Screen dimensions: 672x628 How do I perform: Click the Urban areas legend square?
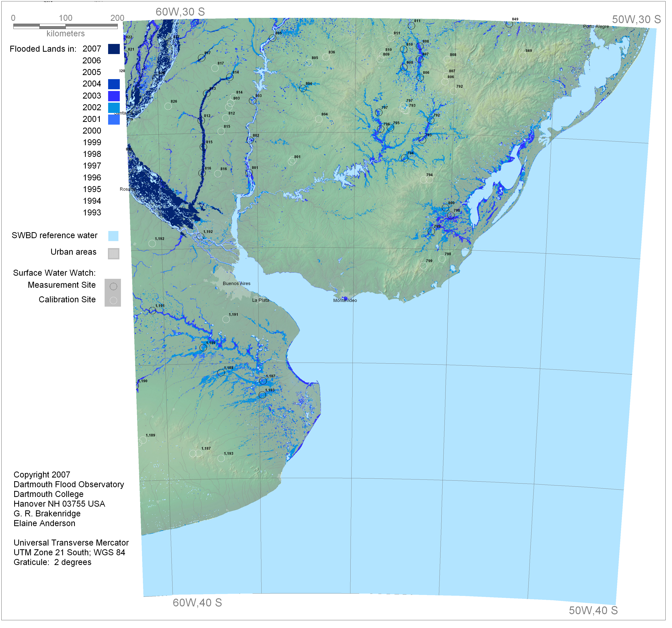pos(114,254)
